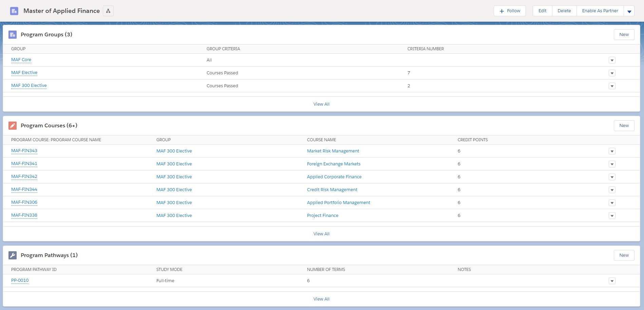Screen dimensions: 644x310
Task: Open the Program Pathways related list title
Action: click(49, 255)
